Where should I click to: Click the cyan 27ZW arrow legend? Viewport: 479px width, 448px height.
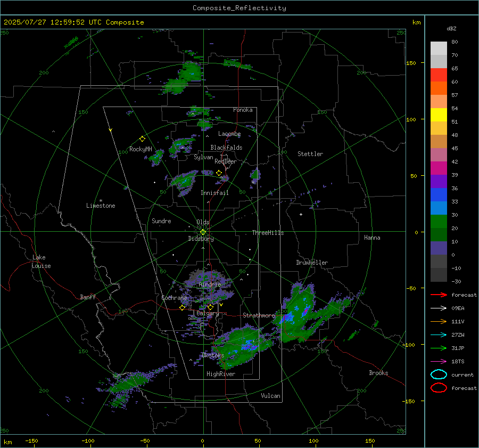439,335
